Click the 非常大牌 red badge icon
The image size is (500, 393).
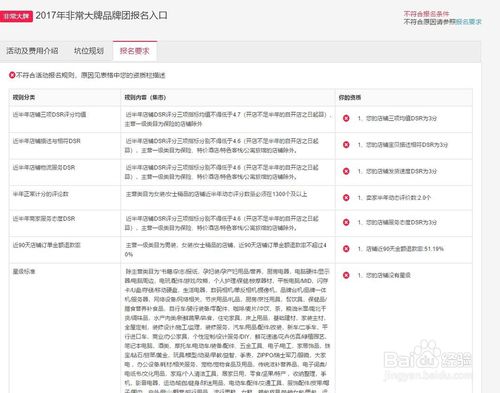point(16,16)
